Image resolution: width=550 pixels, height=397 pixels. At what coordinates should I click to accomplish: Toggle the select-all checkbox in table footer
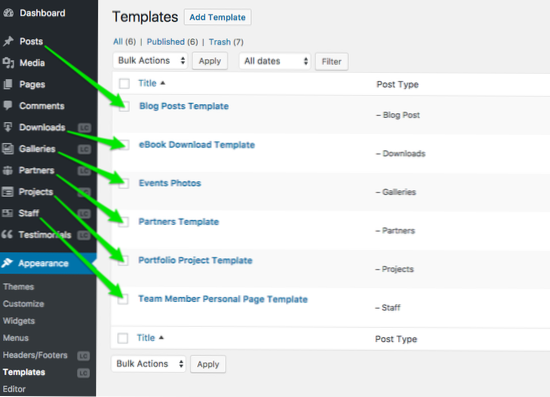coord(122,338)
